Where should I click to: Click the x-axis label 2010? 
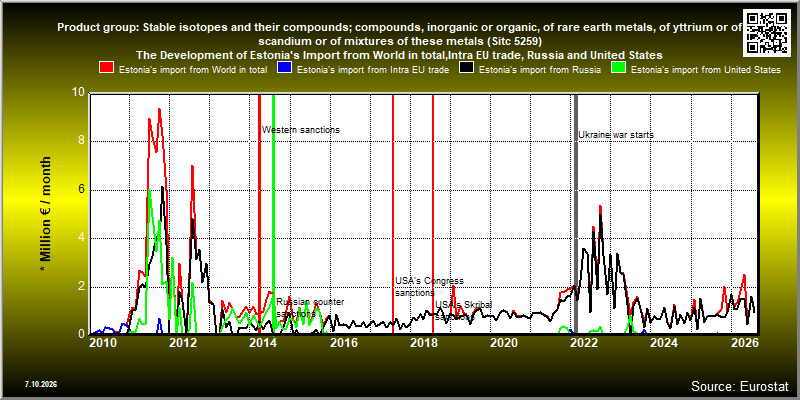pos(103,343)
